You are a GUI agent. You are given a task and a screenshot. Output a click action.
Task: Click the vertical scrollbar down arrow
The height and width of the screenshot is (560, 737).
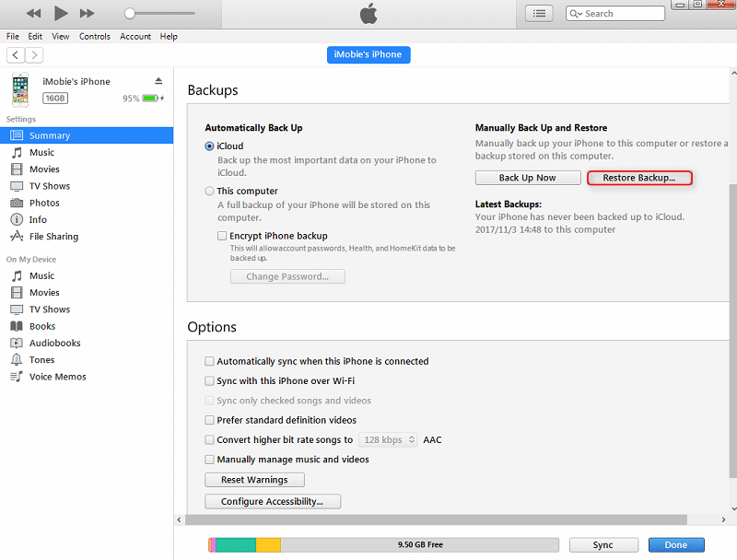(733, 508)
